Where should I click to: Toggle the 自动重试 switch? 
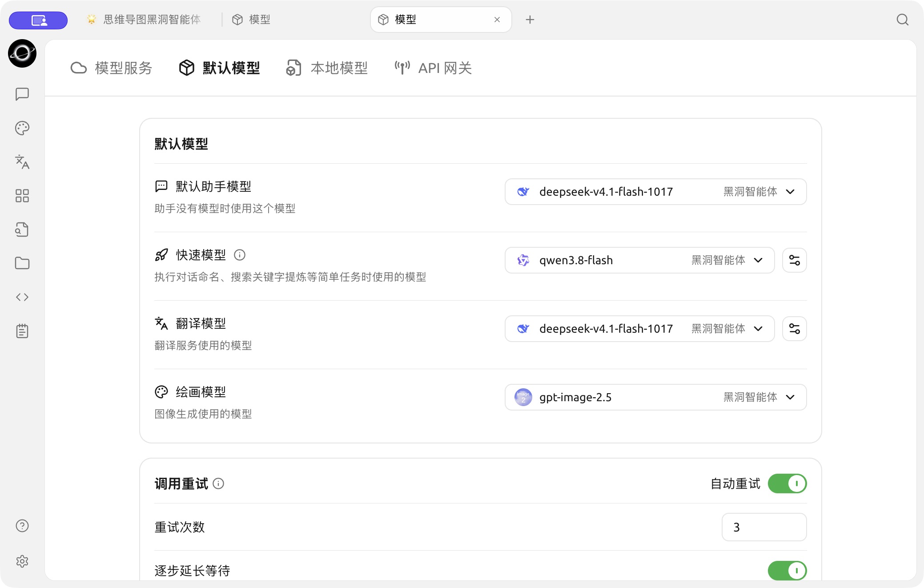pyautogui.click(x=787, y=483)
